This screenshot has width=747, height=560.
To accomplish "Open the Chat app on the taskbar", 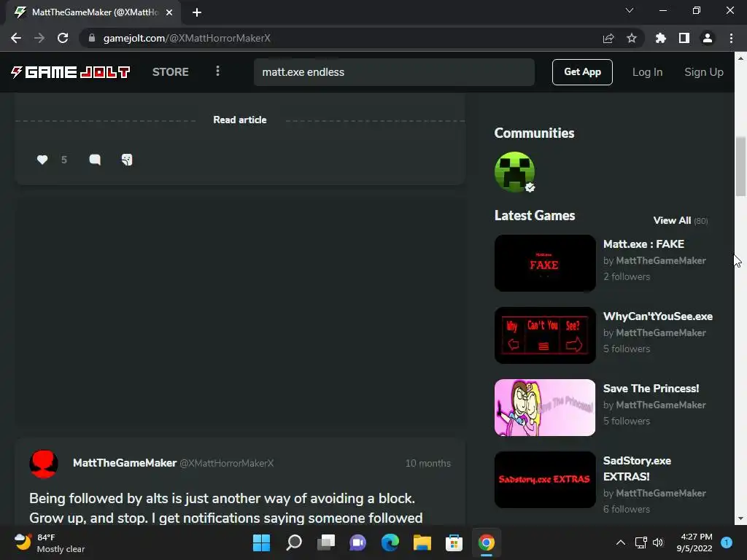I will (x=357, y=542).
